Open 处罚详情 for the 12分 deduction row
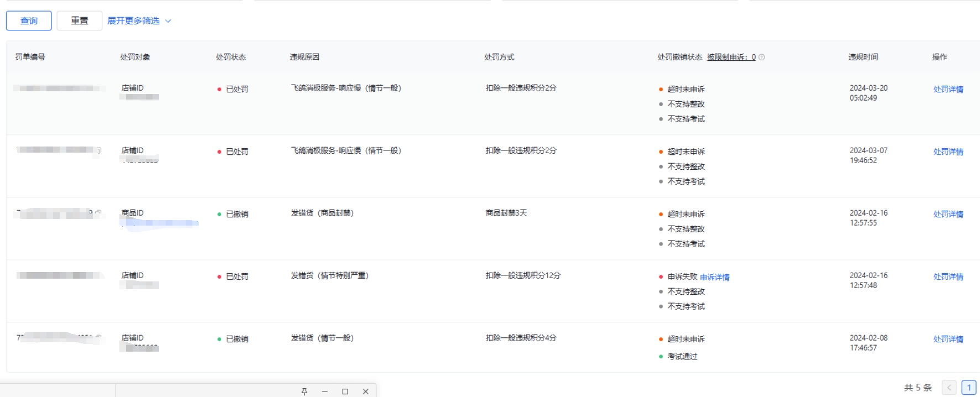 click(948, 276)
